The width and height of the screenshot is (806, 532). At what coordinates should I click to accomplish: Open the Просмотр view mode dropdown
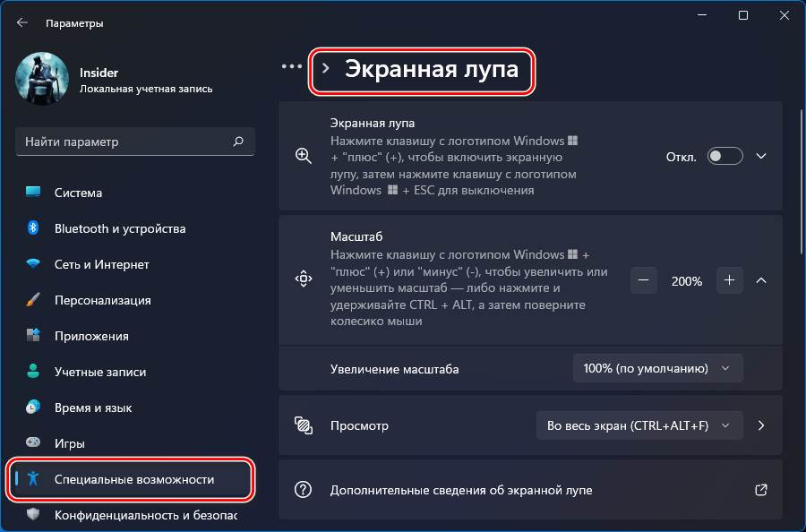coord(639,425)
